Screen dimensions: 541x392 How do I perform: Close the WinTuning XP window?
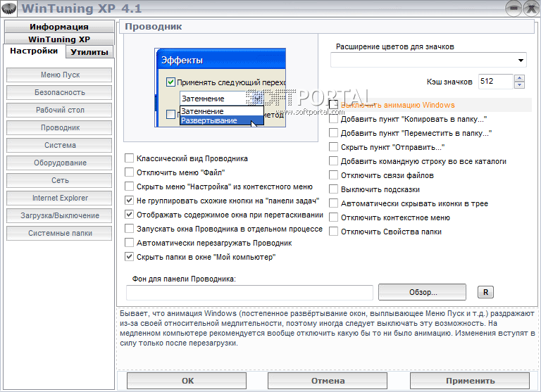532,8
